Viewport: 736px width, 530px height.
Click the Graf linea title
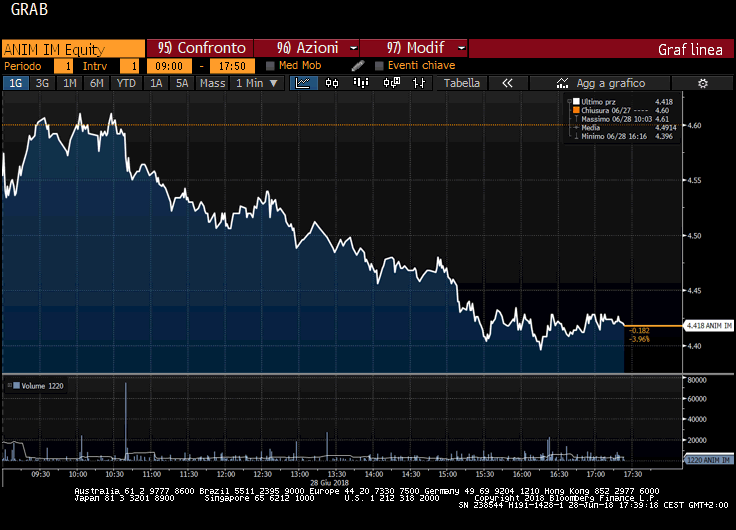tap(690, 49)
